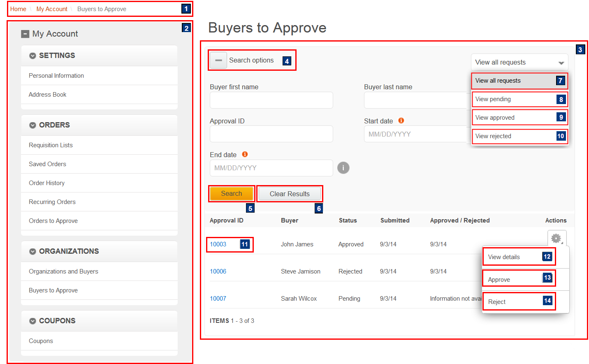Image resolution: width=589 pixels, height=364 pixels.
Task: Click the Start date info icon
Action: coord(401,120)
